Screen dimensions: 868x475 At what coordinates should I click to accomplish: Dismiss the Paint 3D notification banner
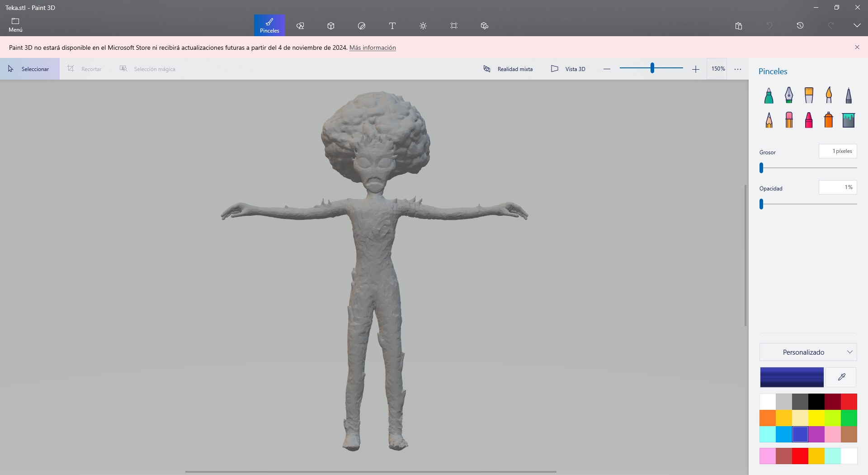[x=857, y=47]
